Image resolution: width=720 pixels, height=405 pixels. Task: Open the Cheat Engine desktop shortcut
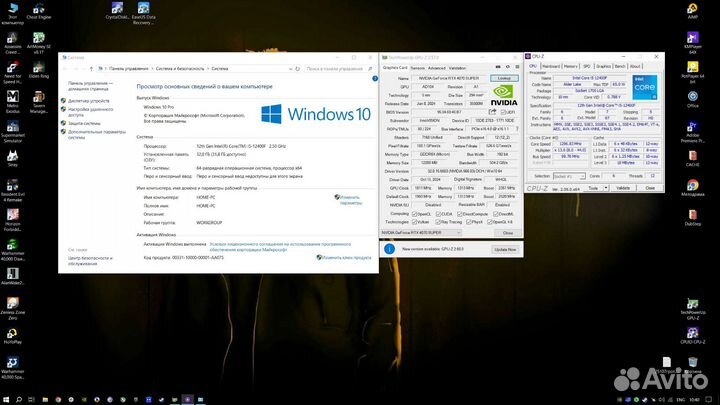pos(39,11)
